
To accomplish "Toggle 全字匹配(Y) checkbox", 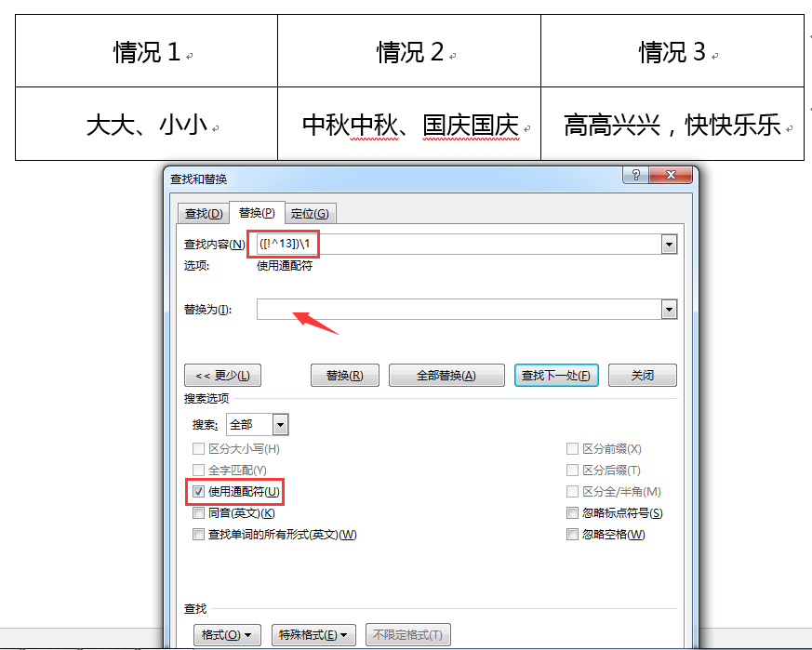I will (198, 470).
